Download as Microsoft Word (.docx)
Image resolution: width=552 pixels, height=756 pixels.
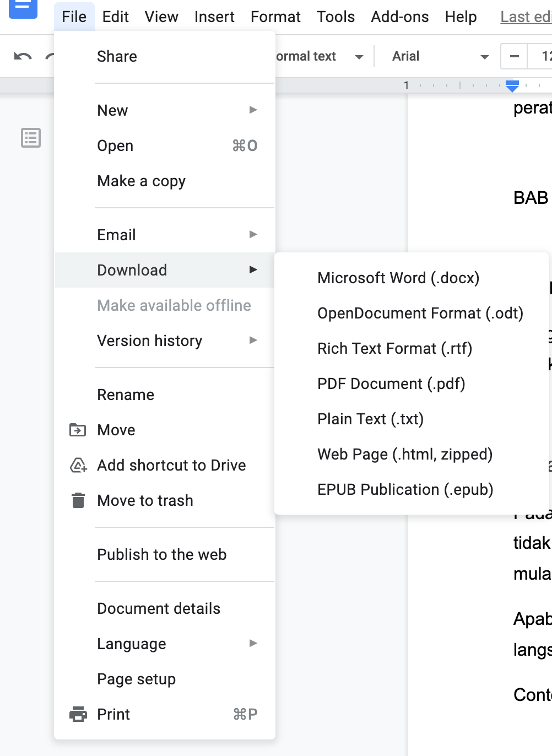point(398,278)
